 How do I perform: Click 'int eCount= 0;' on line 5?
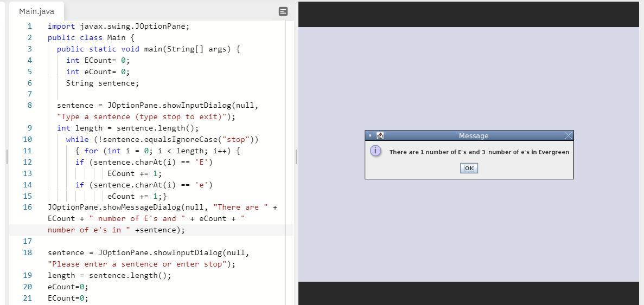tap(98, 72)
